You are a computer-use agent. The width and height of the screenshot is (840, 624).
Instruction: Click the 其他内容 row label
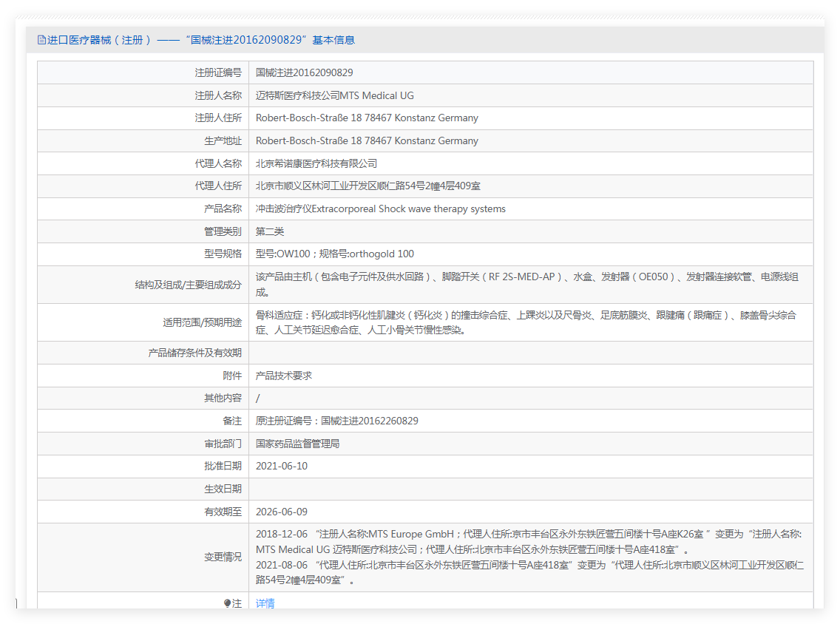tap(223, 398)
